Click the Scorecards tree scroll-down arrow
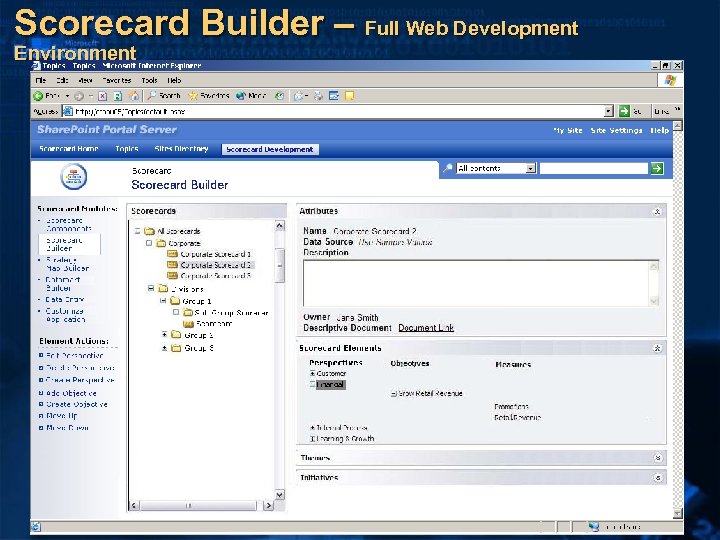The width and height of the screenshot is (720, 540). [x=279, y=495]
